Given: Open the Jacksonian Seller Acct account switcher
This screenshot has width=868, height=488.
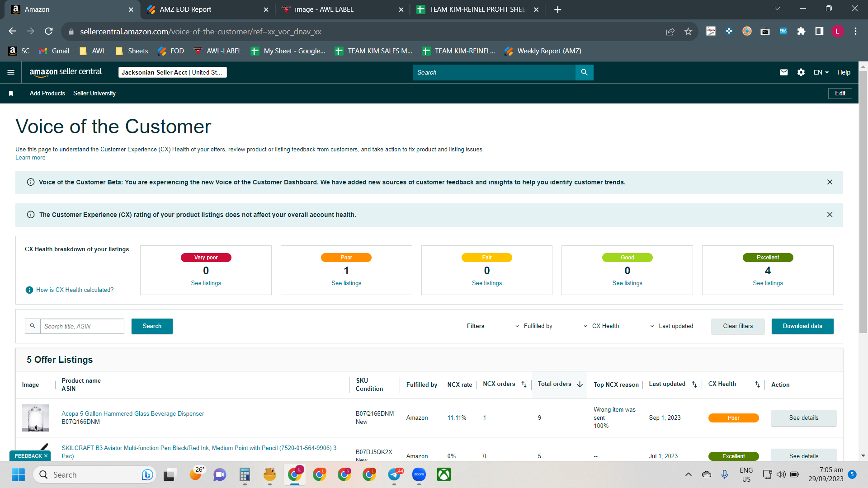Looking at the screenshot, I should click(172, 72).
